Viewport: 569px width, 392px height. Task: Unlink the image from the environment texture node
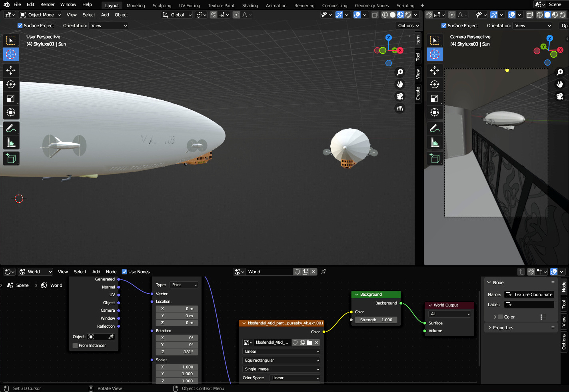[x=316, y=342]
